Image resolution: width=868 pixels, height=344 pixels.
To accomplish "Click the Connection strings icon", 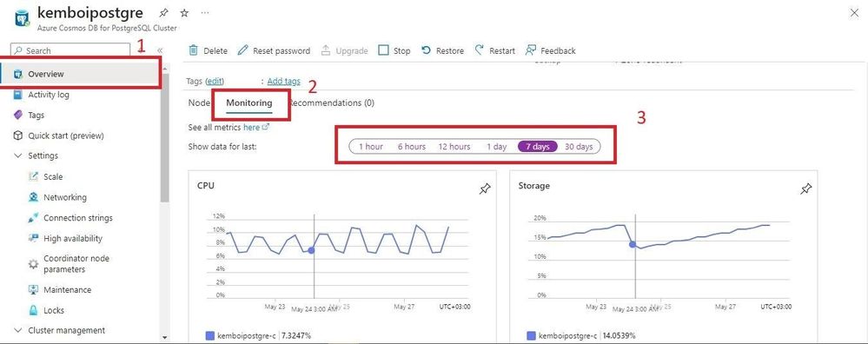I will point(33,218).
